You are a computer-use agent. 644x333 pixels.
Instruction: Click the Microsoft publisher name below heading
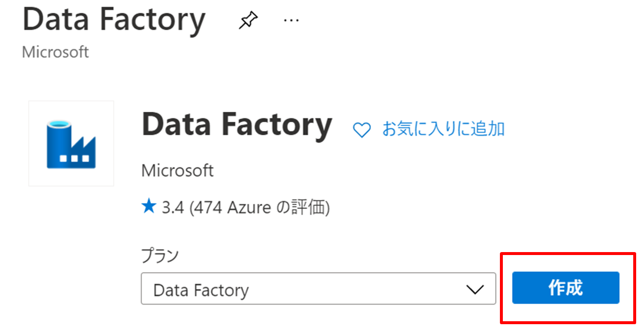(177, 171)
